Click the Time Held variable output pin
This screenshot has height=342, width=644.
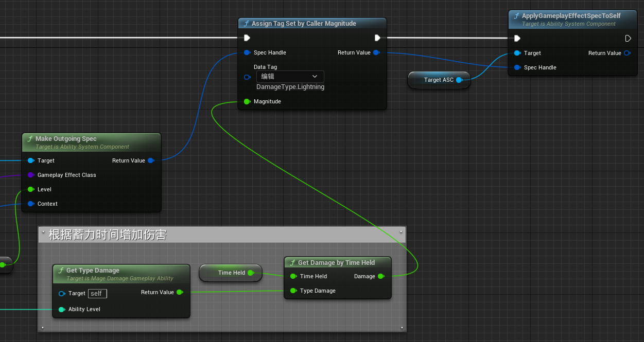(251, 273)
